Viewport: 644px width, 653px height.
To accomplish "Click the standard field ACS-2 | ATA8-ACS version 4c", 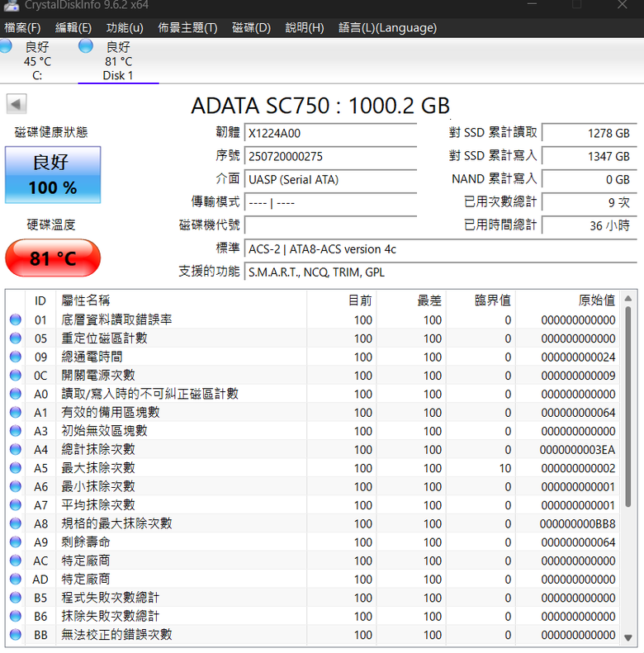I will (x=441, y=249).
